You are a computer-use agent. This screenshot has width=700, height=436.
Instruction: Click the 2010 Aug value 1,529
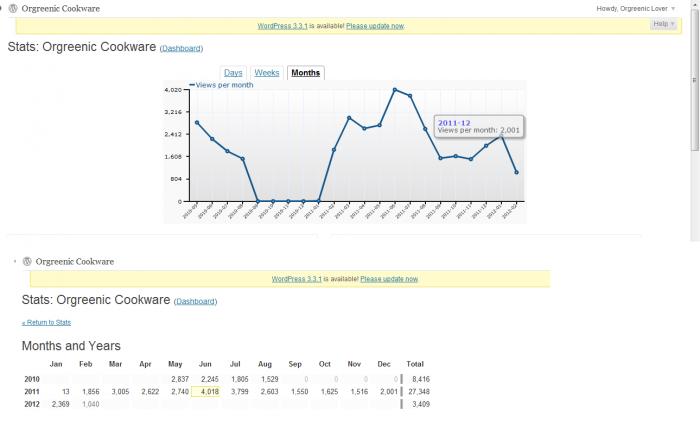pyautogui.click(x=270, y=379)
